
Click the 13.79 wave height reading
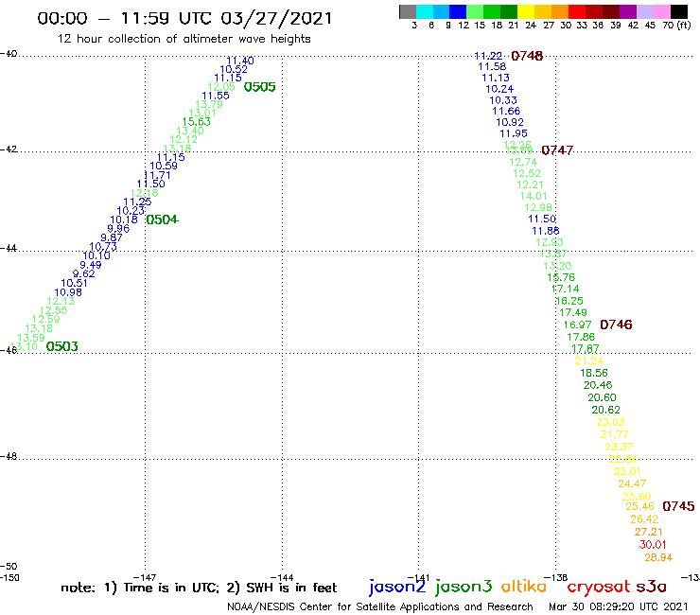click(x=209, y=104)
